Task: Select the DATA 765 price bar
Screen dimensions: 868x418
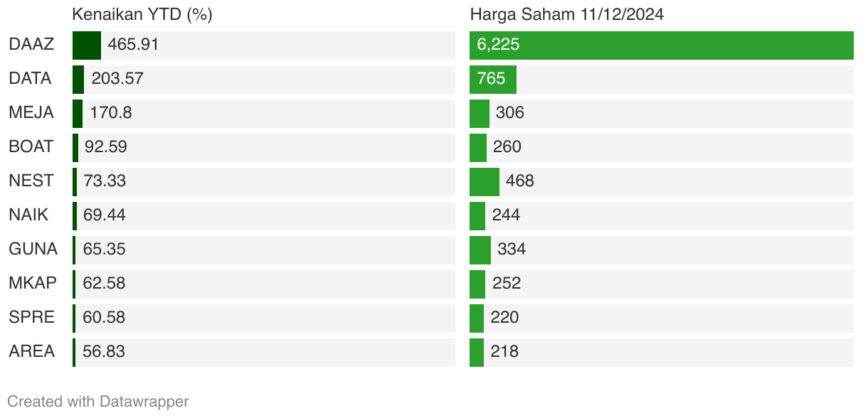Action: point(493,80)
